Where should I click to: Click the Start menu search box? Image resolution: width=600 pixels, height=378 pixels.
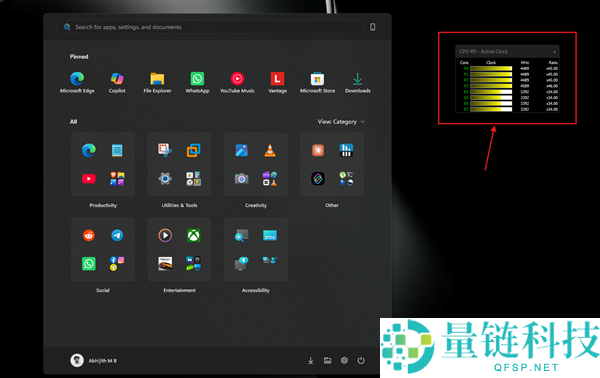click(x=210, y=27)
